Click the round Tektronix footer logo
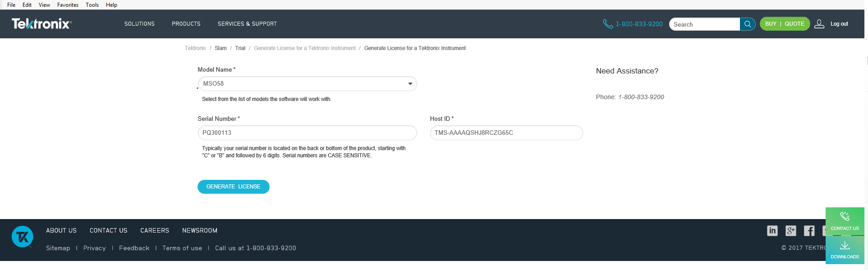This screenshot has width=868, height=270. coord(23,237)
